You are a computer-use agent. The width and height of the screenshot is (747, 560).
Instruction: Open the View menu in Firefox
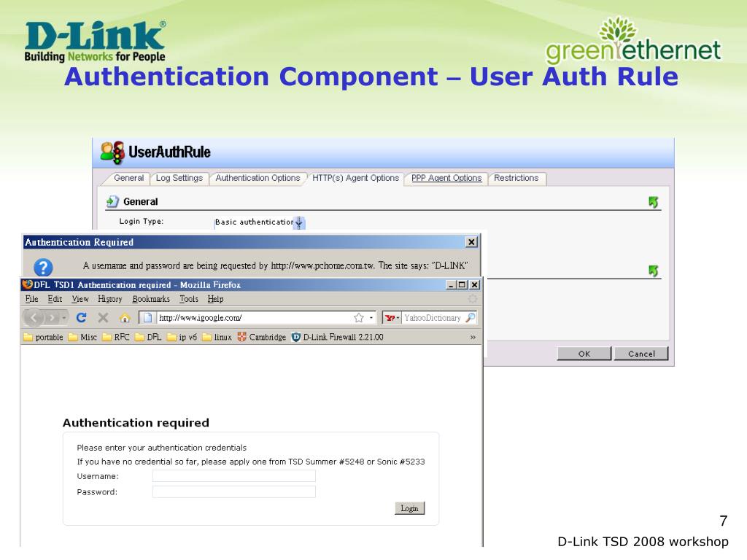point(80,299)
